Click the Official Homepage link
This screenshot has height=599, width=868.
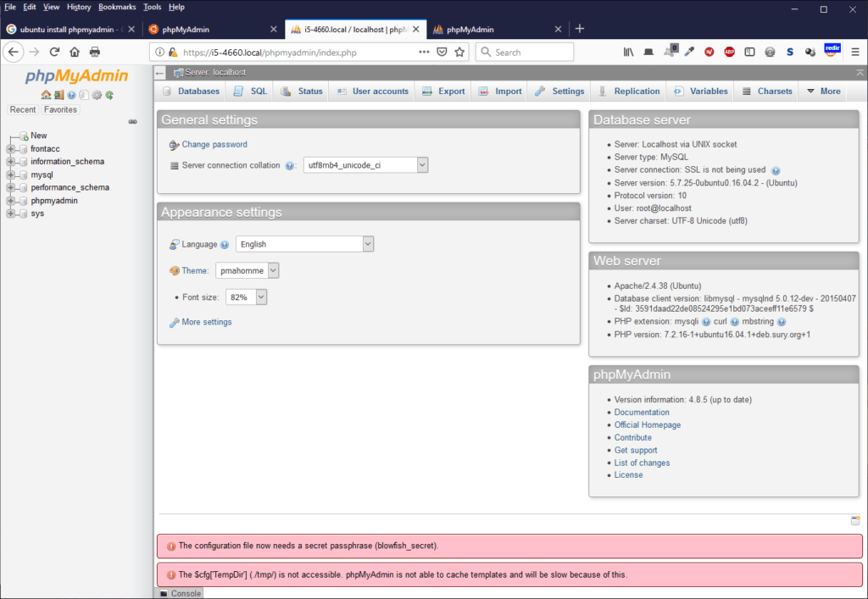pos(648,424)
